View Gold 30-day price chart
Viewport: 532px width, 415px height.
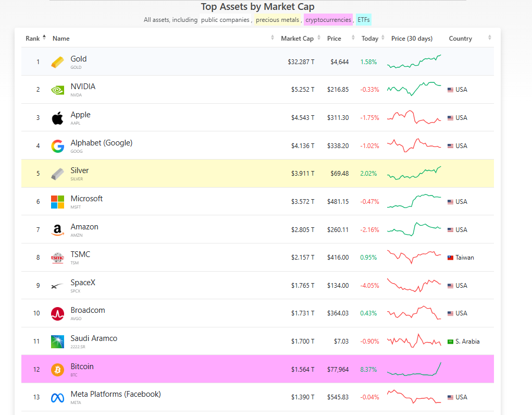point(414,62)
